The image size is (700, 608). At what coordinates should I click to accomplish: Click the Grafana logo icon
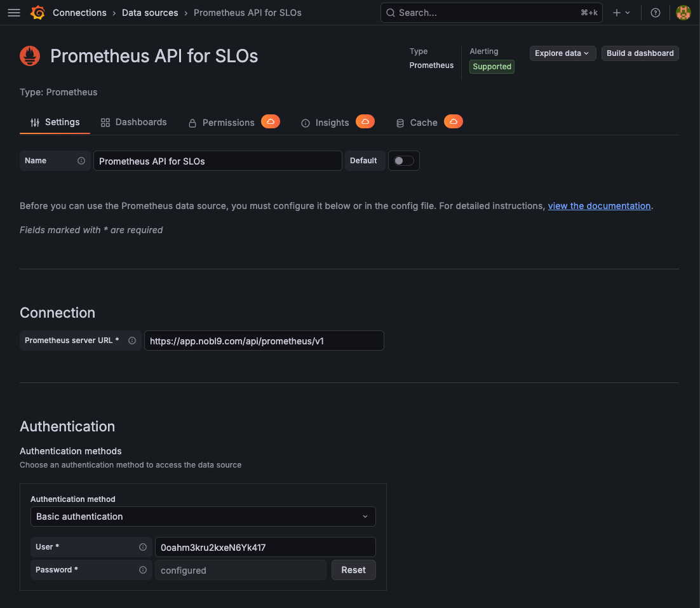[x=37, y=13]
